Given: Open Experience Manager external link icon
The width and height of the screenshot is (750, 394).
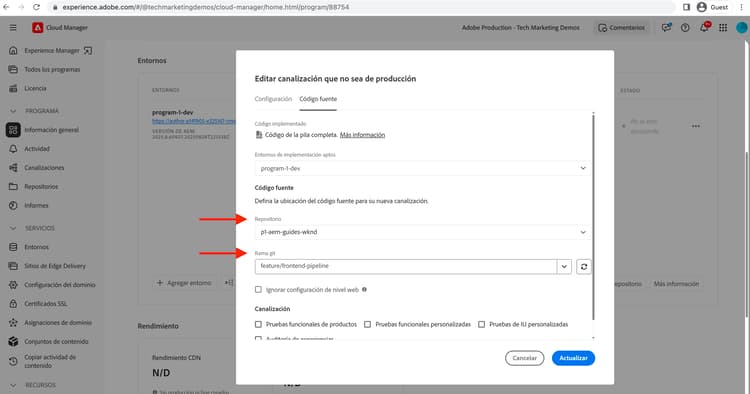Looking at the screenshot, I should 88,50.
